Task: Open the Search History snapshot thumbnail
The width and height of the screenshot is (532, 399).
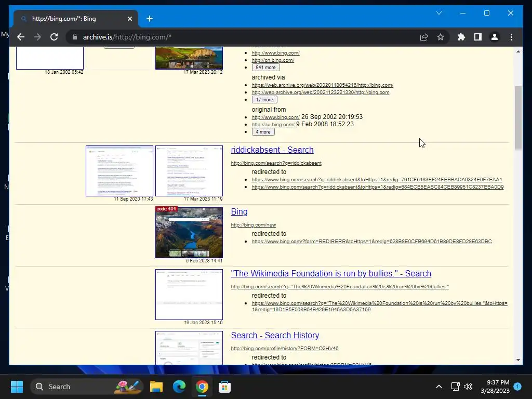Action: pos(189,348)
